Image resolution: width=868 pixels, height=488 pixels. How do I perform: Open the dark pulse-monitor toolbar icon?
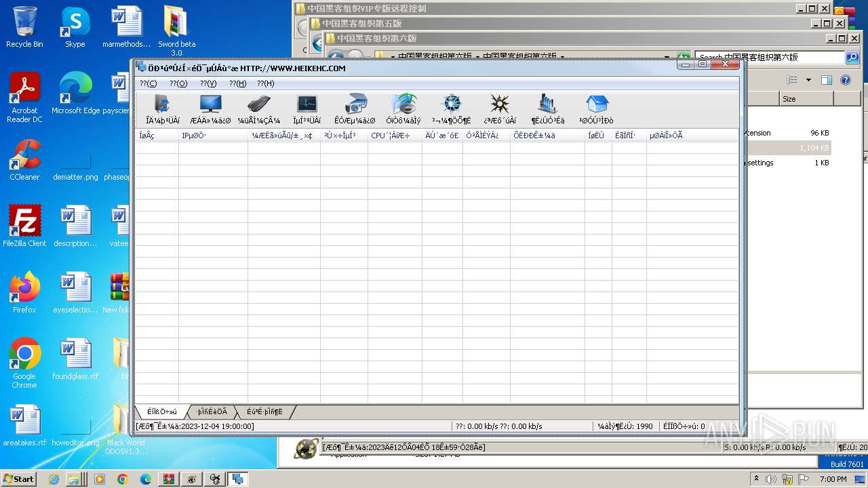click(x=307, y=110)
